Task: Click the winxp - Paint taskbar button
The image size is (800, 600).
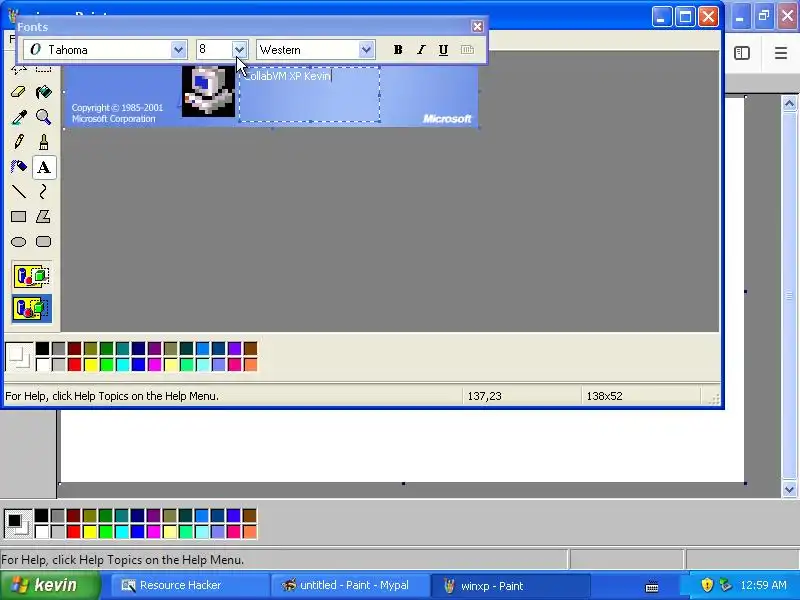Action: (x=510, y=586)
